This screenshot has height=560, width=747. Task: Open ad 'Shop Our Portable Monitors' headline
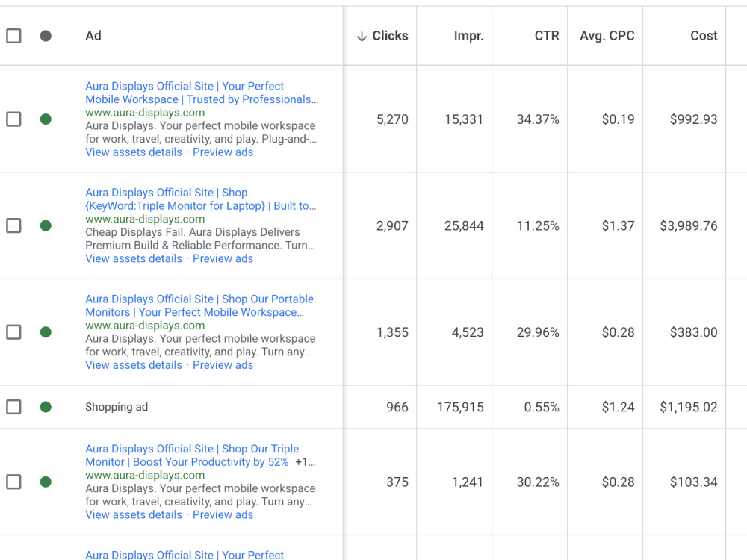199,305
